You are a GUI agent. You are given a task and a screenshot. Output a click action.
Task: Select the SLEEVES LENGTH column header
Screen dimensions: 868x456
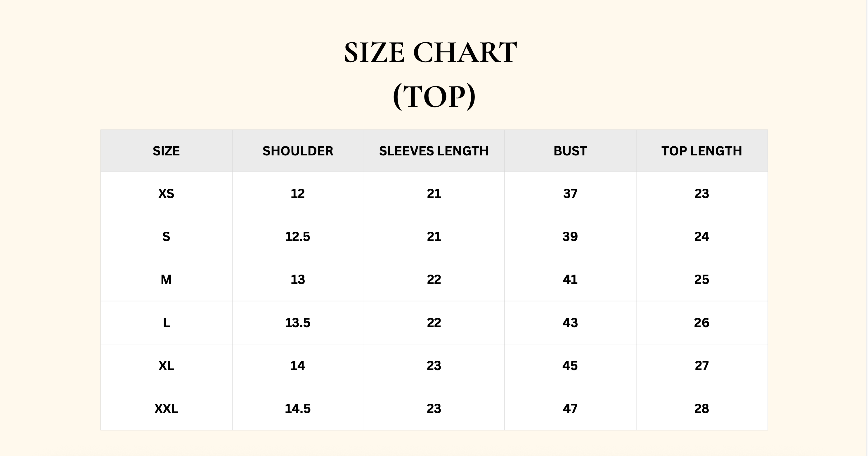click(434, 151)
